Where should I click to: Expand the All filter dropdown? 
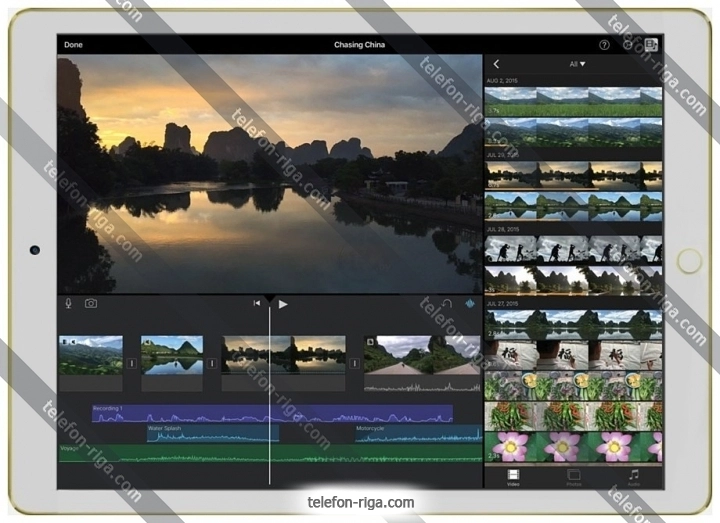pyautogui.click(x=577, y=64)
